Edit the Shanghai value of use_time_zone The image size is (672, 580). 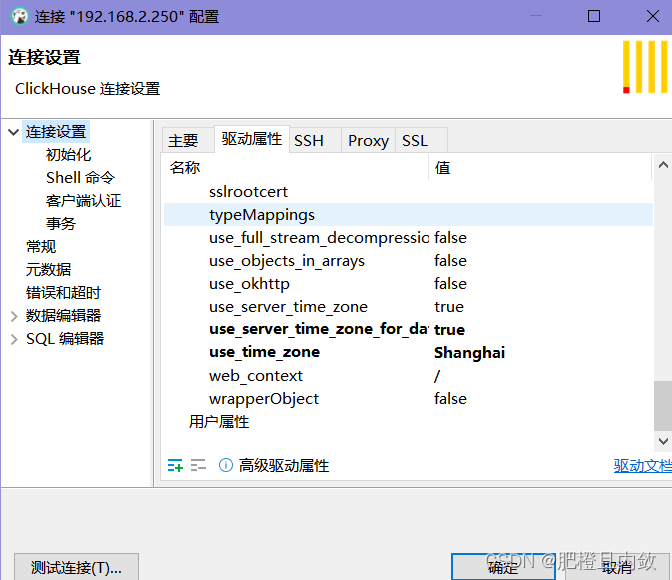pos(470,352)
